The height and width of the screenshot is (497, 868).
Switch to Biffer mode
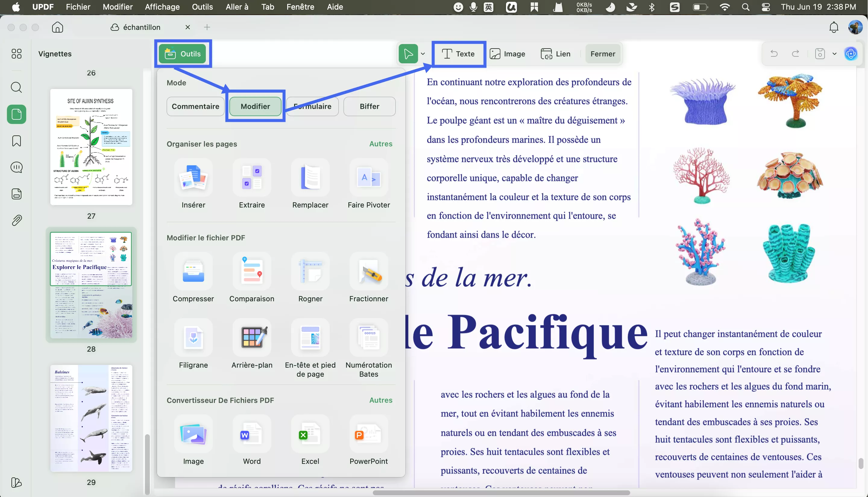tap(370, 106)
